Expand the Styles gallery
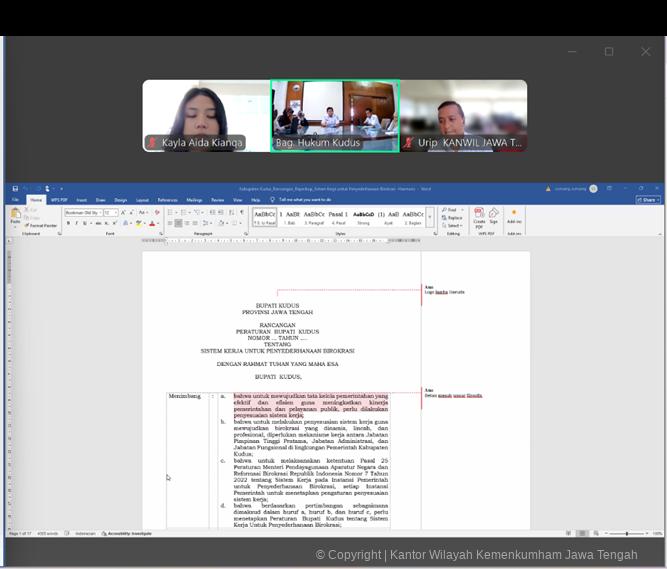 [430, 224]
